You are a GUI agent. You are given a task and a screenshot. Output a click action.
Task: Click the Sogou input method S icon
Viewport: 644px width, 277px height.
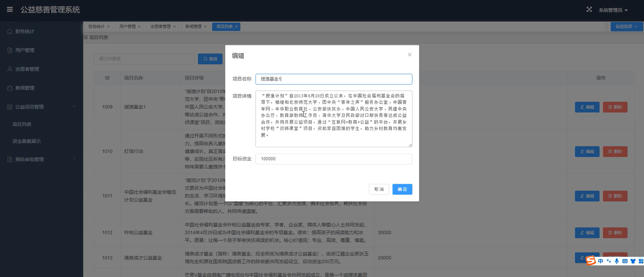[x=591, y=261]
